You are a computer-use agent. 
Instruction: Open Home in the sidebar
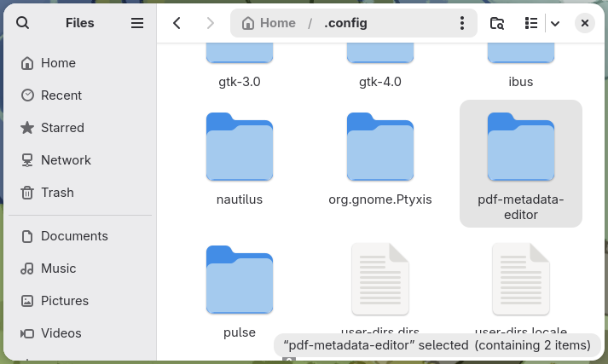pyautogui.click(x=58, y=63)
